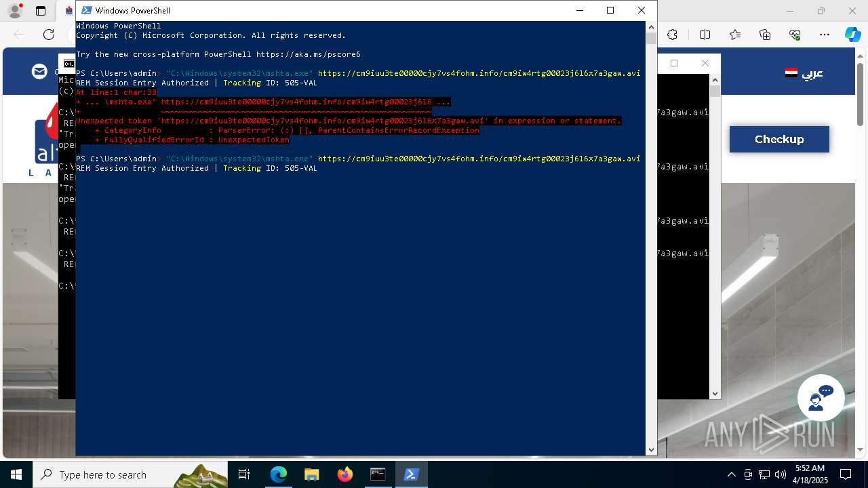Switch to PowerShell taskbar icon
The image size is (868, 488).
pos(411,474)
